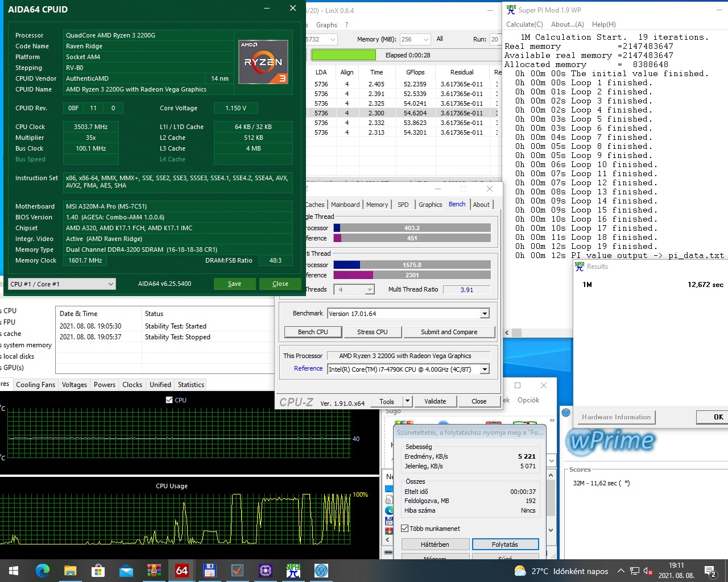Viewport: 728px width, 582px height.
Task: Open the CPU #1 / Core #1 dropdown
Action: click(x=62, y=284)
